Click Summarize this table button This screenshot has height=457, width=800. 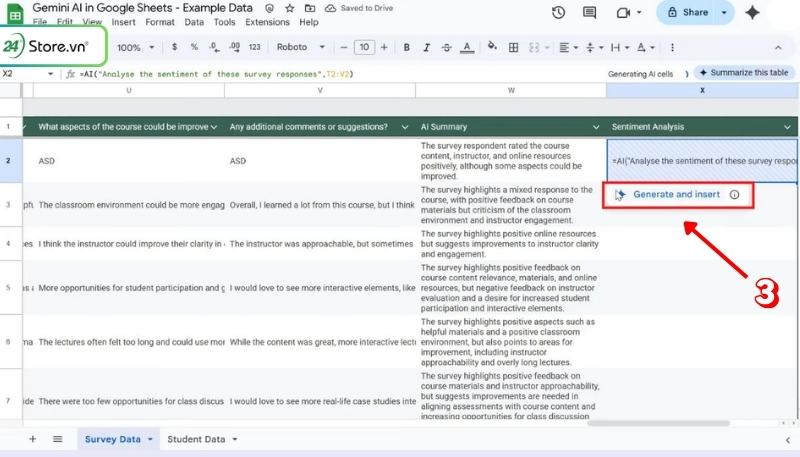745,72
